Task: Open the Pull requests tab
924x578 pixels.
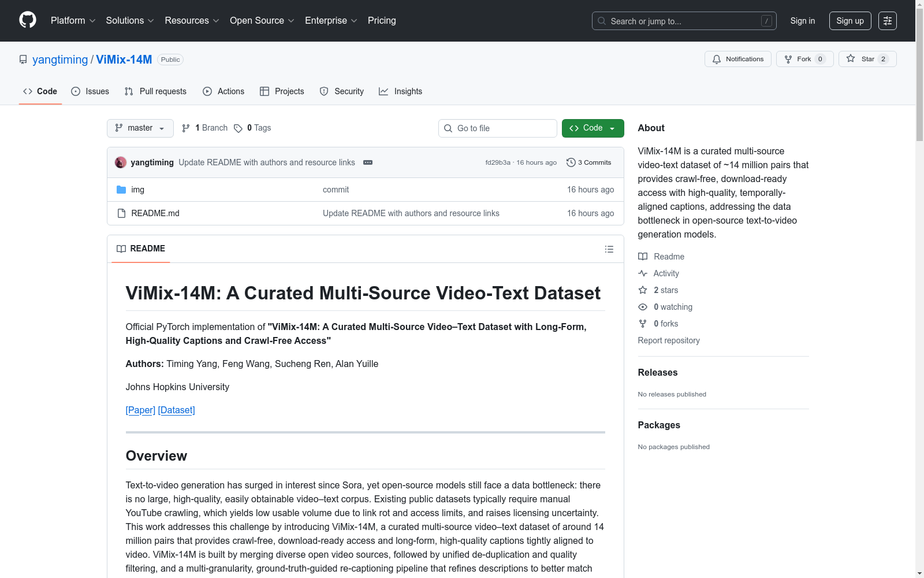Action: pyautogui.click(x=155, y=91)
